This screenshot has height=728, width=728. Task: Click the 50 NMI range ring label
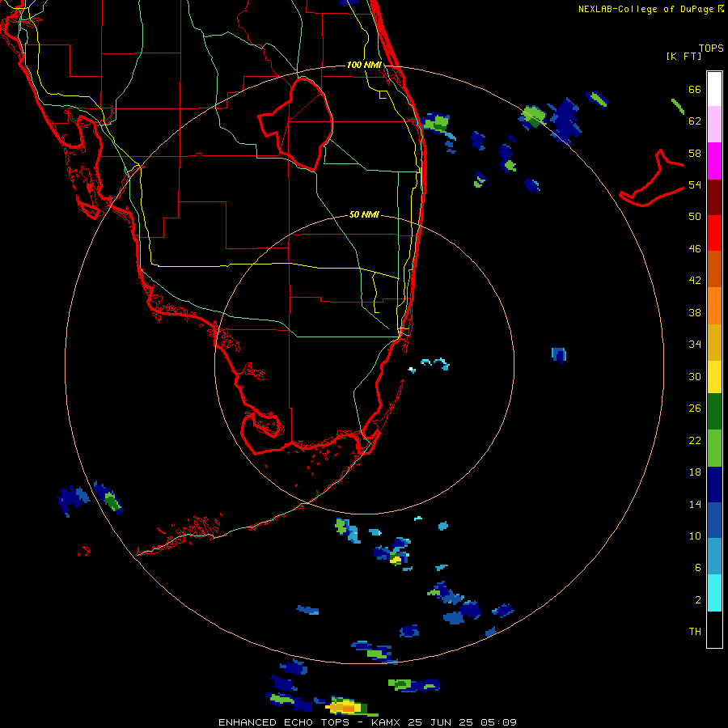point(364,214)
